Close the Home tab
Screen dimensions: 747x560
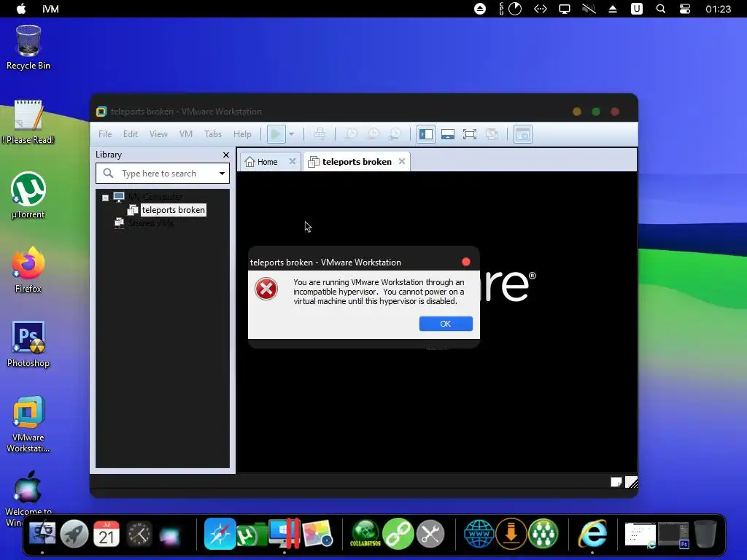click(x=293, y=161)
